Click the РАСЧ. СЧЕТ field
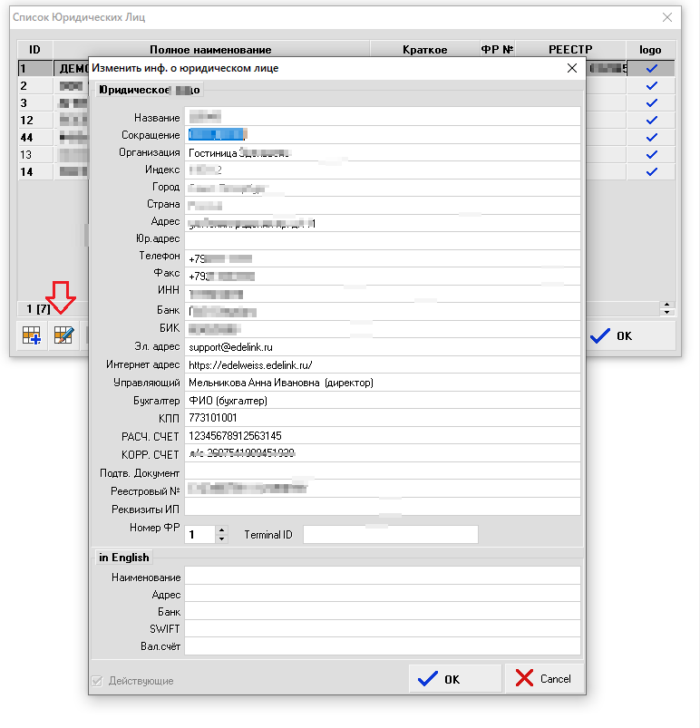This screenshot has height=728, width=700. coord(383,435)
